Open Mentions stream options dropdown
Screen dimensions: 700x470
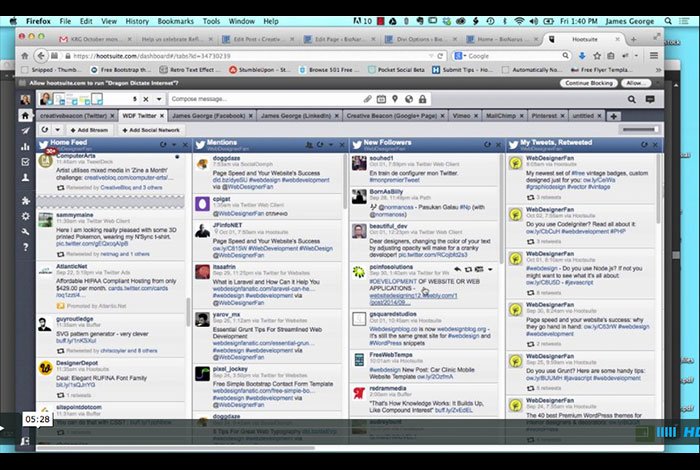(331, 145)
